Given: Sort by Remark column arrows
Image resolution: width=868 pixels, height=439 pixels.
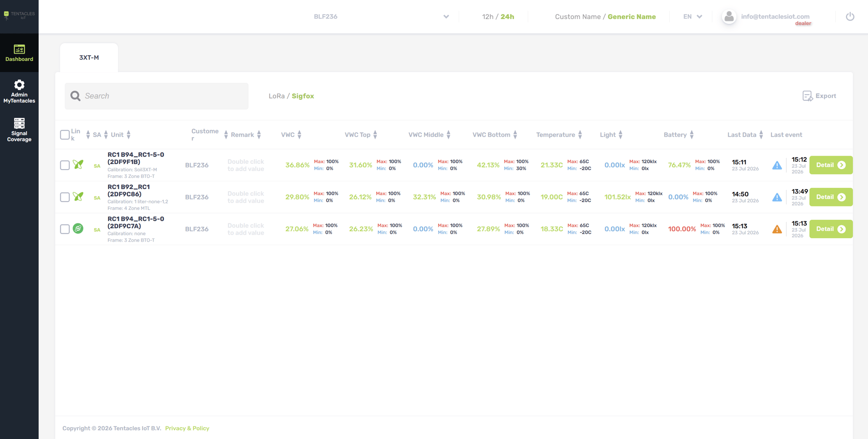Looking at the screenshot, I should pyautogui.click(x=259, y=135).
